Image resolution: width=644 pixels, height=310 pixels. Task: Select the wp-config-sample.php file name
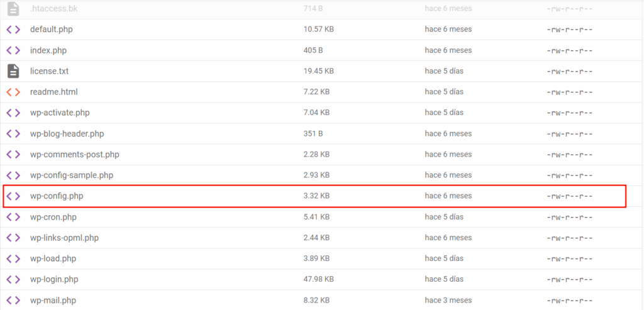(72, 175)
